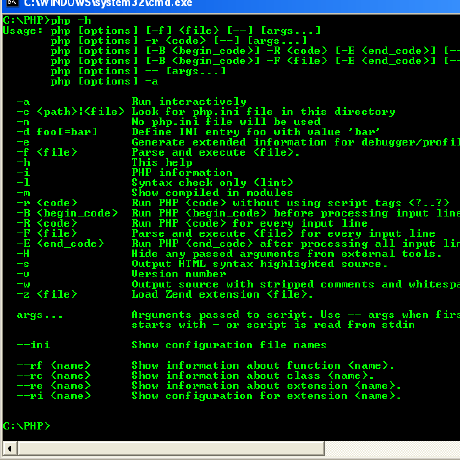Image resolution: width=460 pixels, height=460 pixels.
Task: Click 'Parse and execute <file> for every input line'
Action: tap(284, 234)
